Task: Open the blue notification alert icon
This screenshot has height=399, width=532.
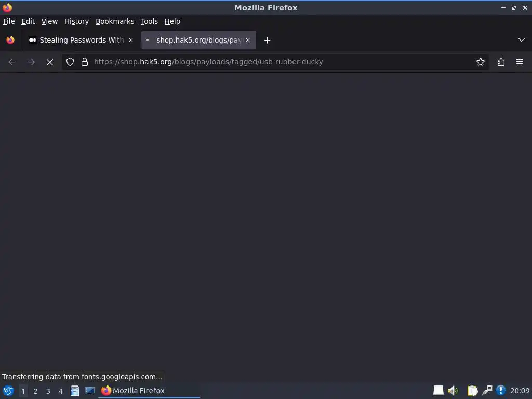Action: (x=501, y=391)
